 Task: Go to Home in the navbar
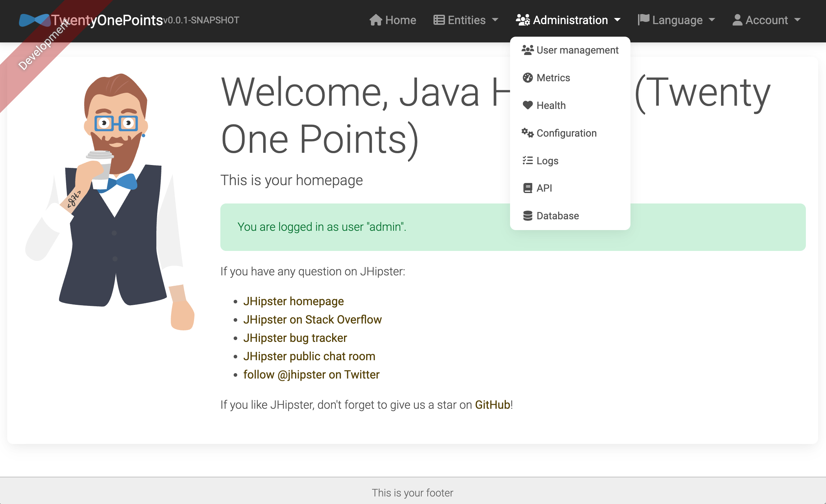(393, 20)
